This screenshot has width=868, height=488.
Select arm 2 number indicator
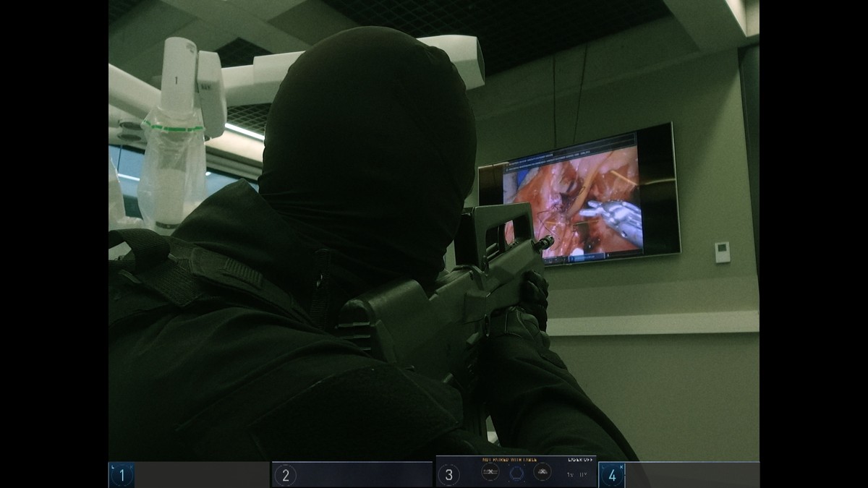(x=286, y=475)
